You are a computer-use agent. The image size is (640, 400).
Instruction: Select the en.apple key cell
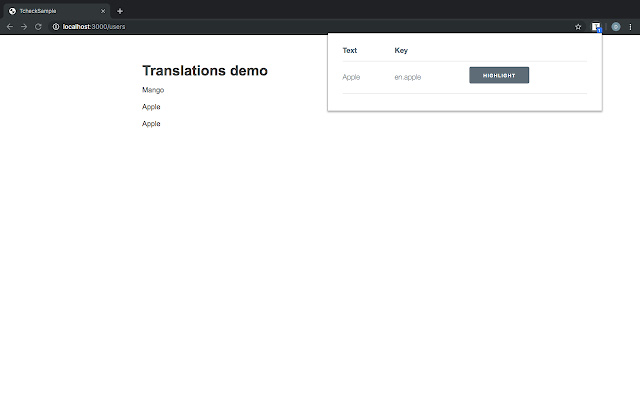pos(408,77)
